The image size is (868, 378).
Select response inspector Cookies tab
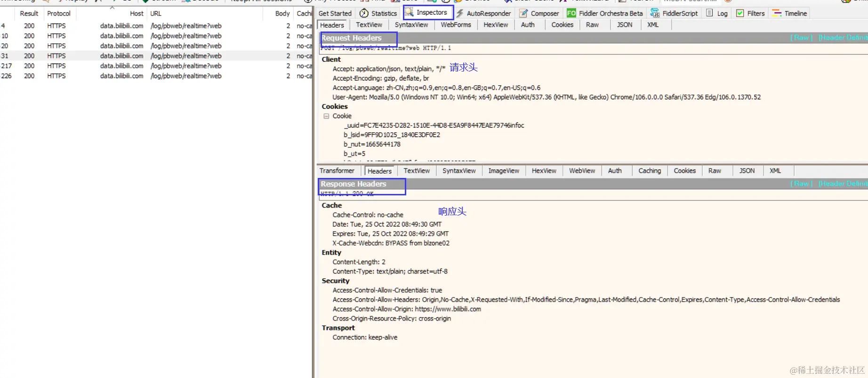point(684,171)
